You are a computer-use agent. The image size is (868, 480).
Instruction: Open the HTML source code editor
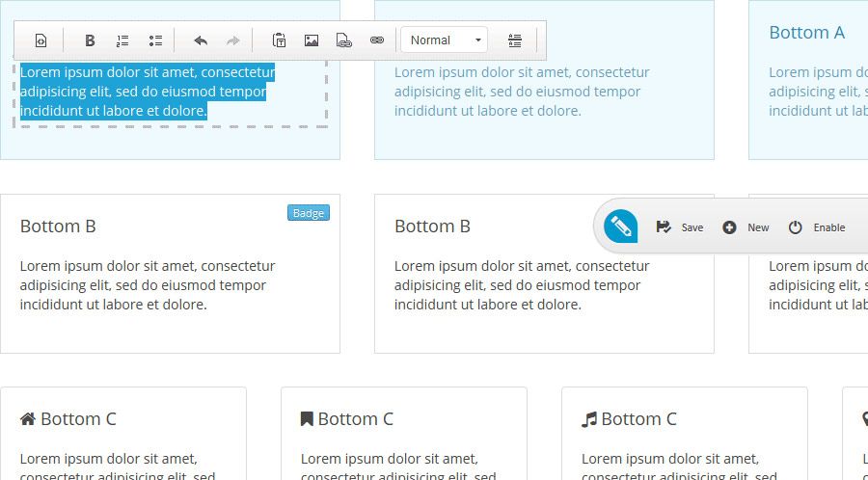[x=41, y=40]
